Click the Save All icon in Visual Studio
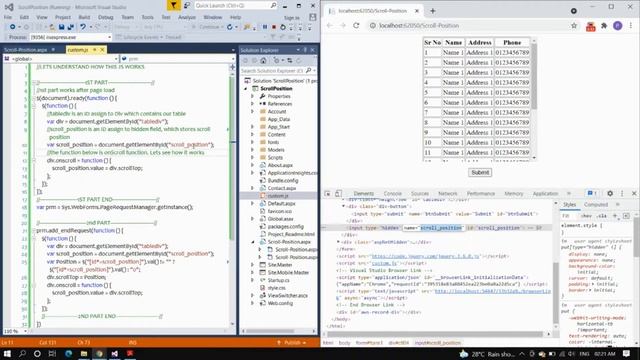This screenshot has height=360, width=640. click(x=70, y=27)
